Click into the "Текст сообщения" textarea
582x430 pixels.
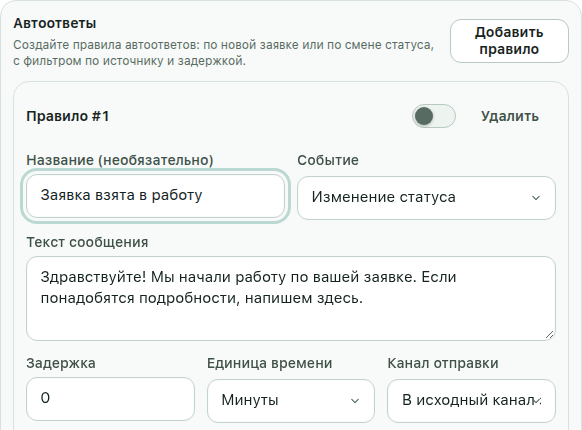[291, 298]
